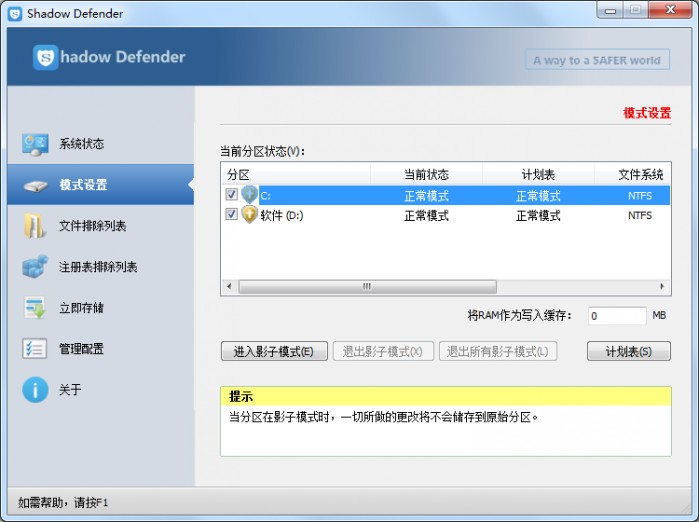699x522 pixels.
Task: Open 立即存储 section
Action: tap(100, 308)
